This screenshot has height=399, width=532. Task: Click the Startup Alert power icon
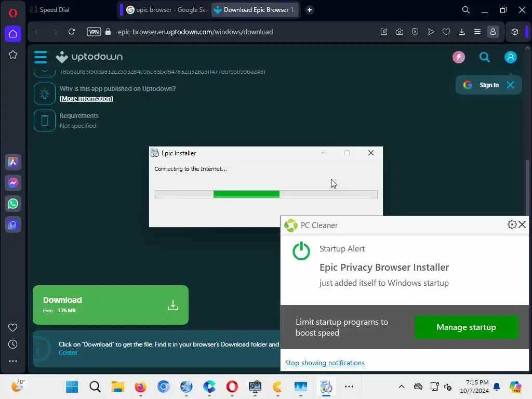pos(301,251)
